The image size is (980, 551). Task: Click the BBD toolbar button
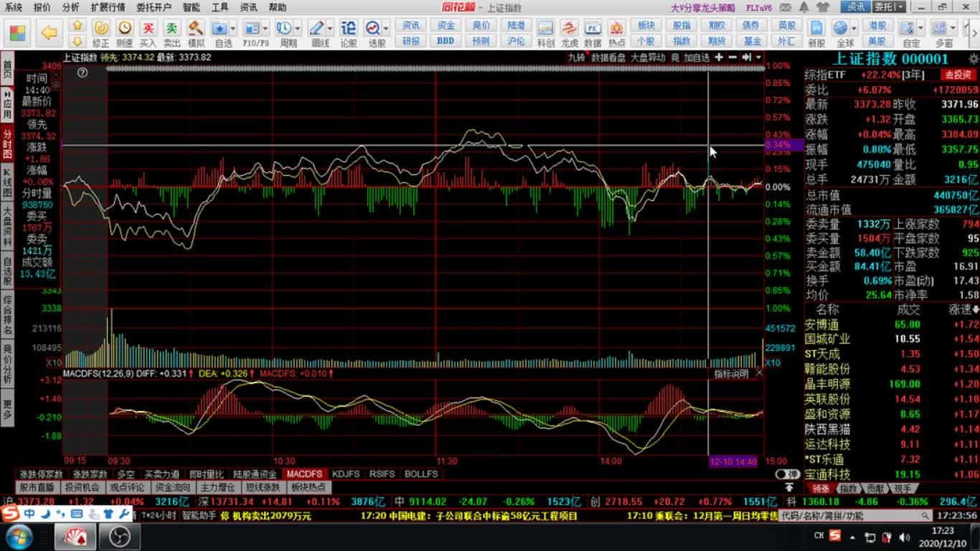[x=446, y=41]
